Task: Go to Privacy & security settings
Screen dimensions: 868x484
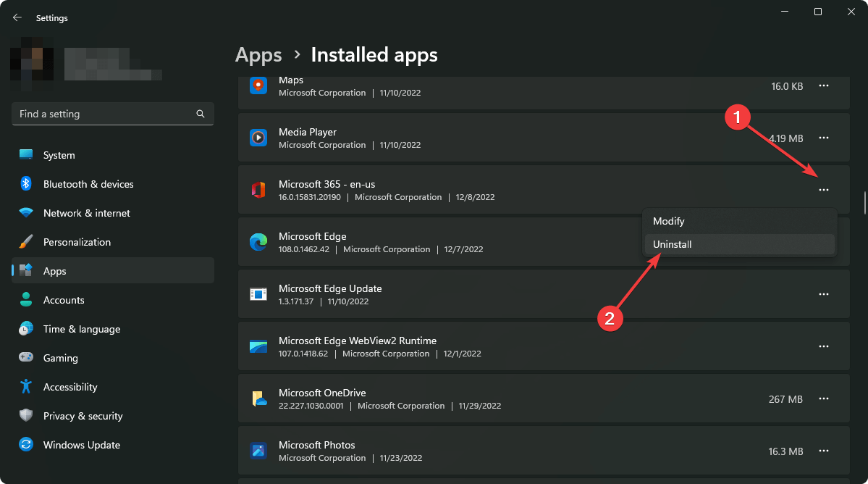Action: pos(113,416)
